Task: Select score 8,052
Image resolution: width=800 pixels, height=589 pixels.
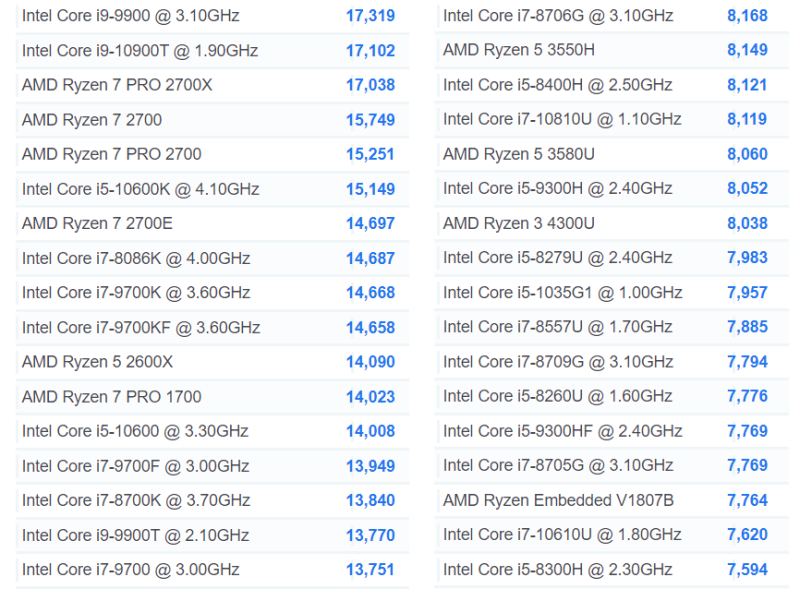Action: (747, 188)
